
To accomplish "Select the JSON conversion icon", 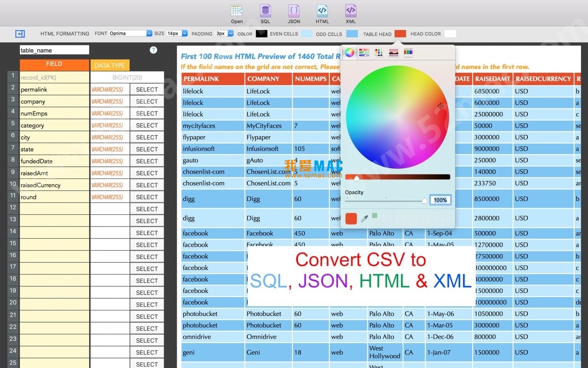I will tap(294, 12).
